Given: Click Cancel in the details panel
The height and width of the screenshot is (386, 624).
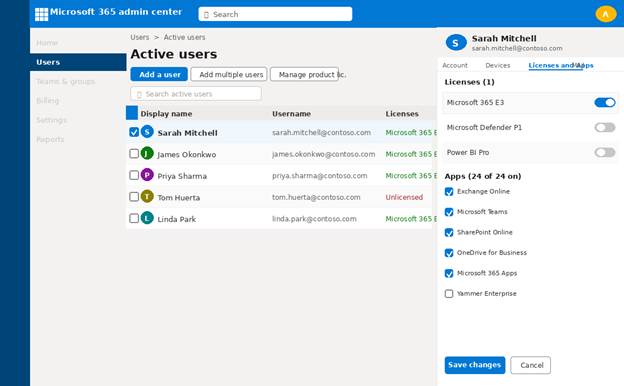Looking at the screenshot, I should click(531, 365).
